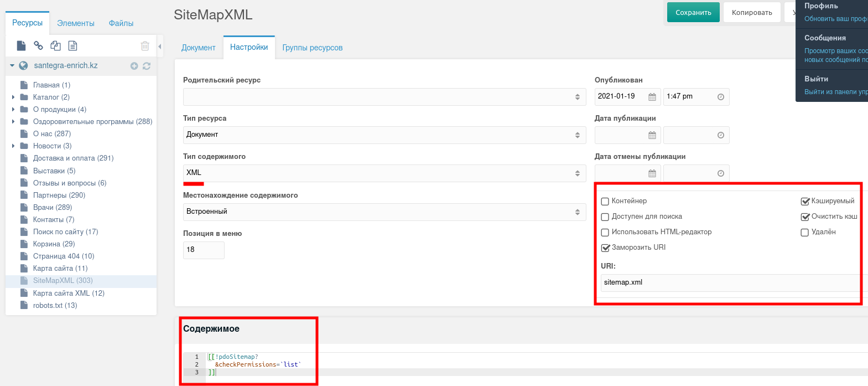Screen dimensions: 868x386
Task: Click the folder icon of Каталог (2)
Action: click(x=24, y=97)
